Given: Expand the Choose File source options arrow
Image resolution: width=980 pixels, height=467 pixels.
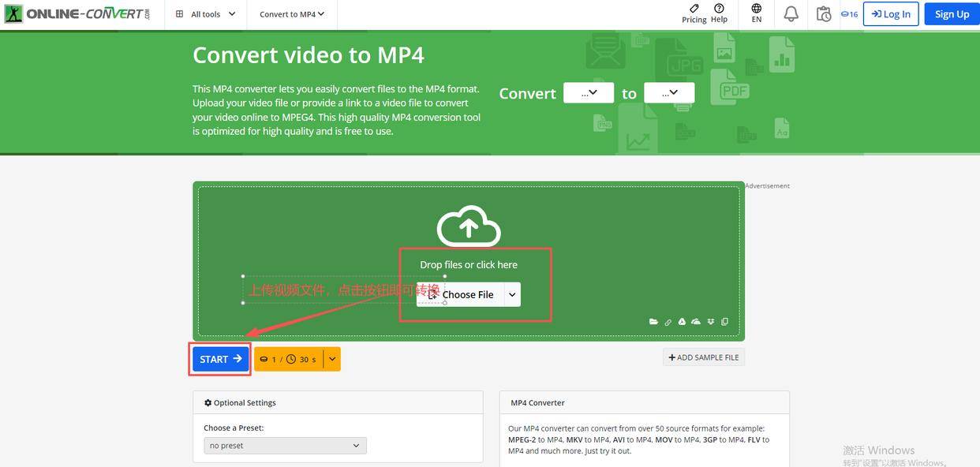Looking at the screenshot, I should 512,294.
